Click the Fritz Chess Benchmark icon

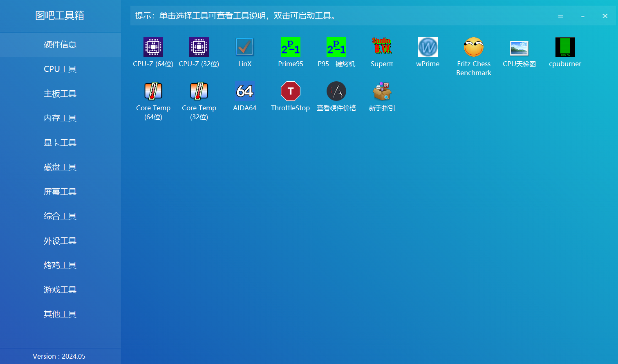click(474, 47)
